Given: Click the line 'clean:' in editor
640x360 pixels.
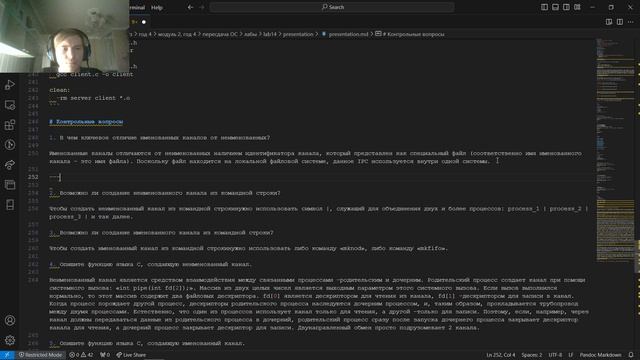Looking at the screenshot, I should (60, 90).
